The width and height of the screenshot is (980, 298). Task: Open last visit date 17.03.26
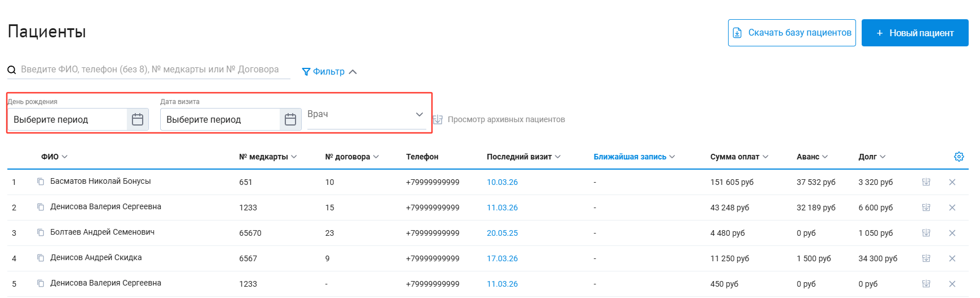pyautogui.click(x=502, y=258)
